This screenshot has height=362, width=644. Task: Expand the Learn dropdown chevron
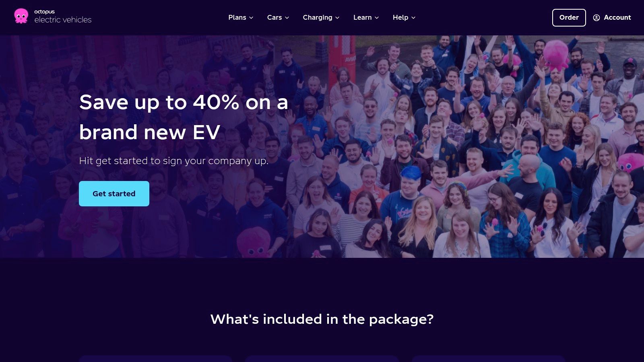pos(377,18)
